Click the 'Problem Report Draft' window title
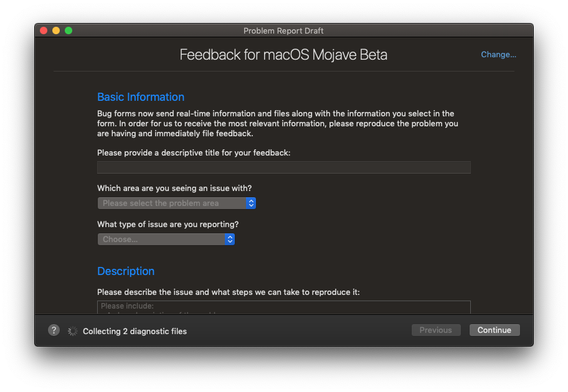This screenshot has width=568, height=392. pos(283,30)
